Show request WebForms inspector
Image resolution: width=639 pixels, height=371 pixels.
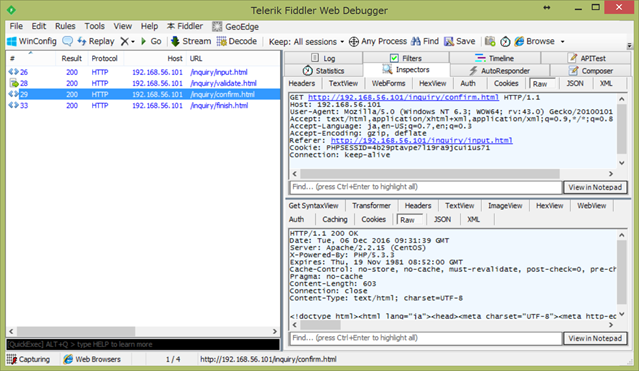388,83
